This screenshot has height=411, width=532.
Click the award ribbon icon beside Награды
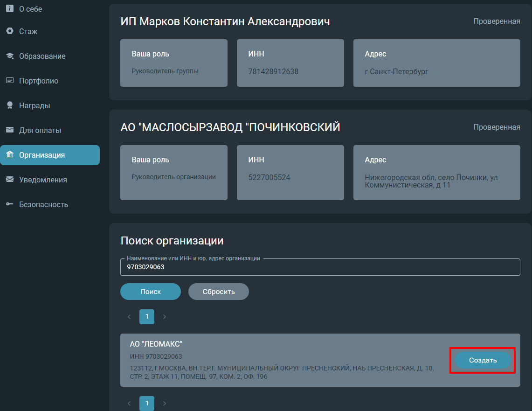[10, 105]
